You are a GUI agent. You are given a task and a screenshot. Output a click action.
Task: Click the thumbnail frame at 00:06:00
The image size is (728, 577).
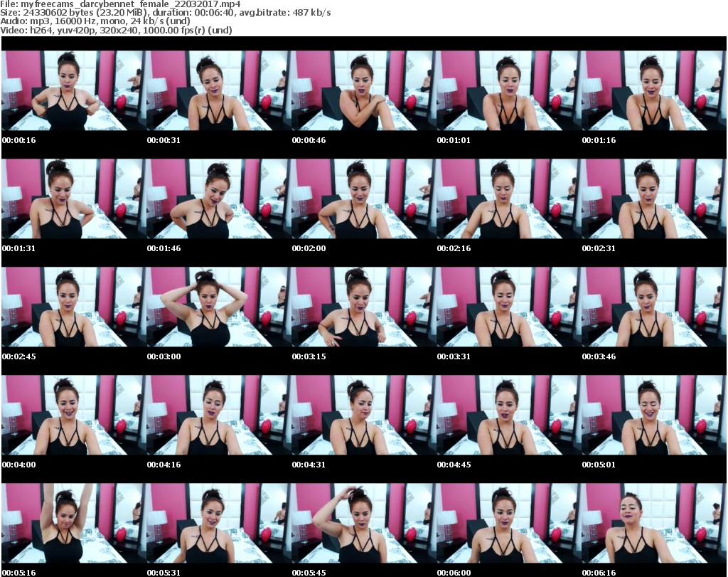[509, 524]
